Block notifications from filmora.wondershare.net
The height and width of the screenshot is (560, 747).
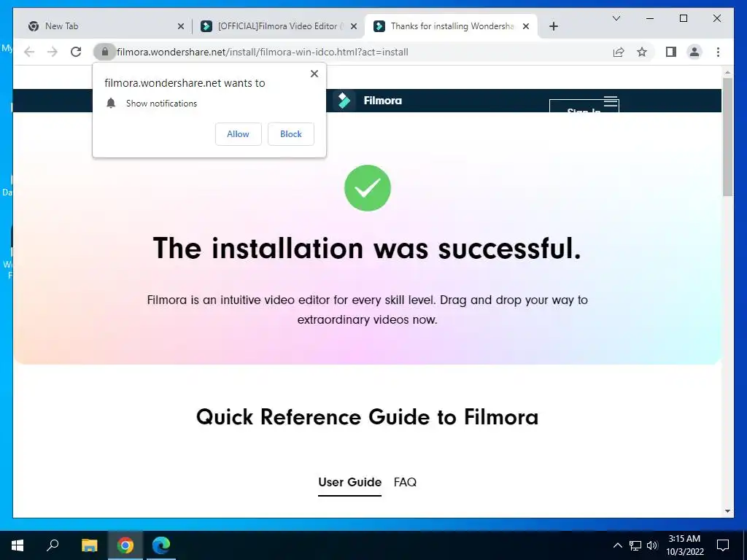290,134
